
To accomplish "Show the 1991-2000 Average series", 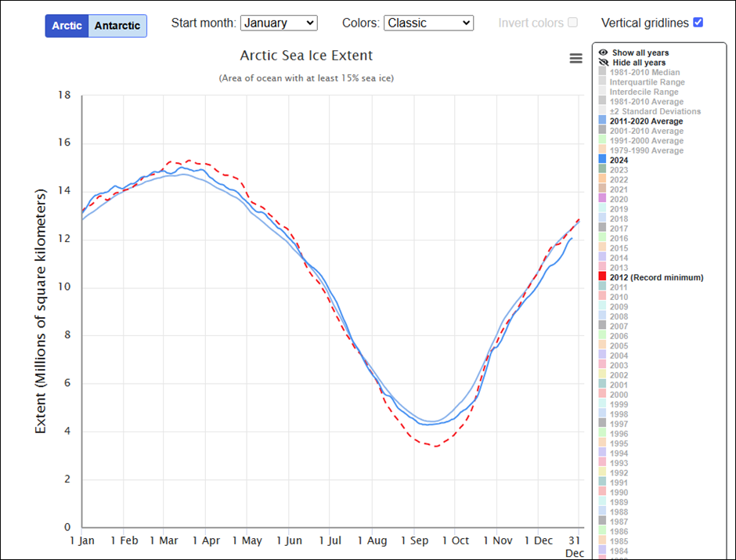I will tap(646, 141).
